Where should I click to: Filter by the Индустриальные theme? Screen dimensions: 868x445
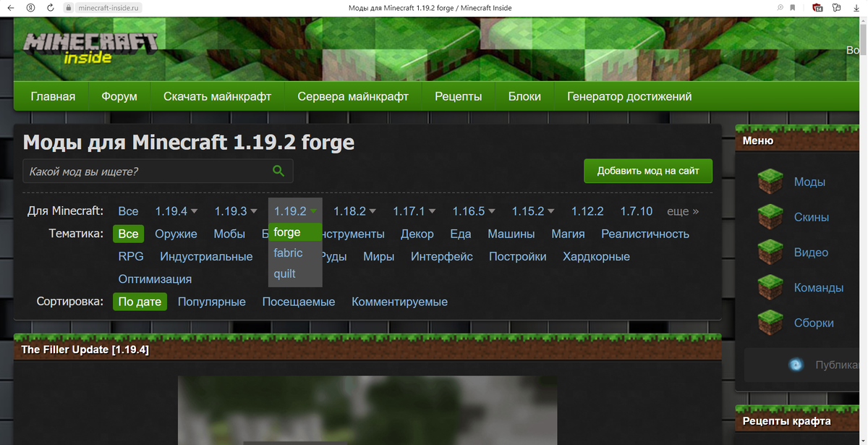pos(206,256)
